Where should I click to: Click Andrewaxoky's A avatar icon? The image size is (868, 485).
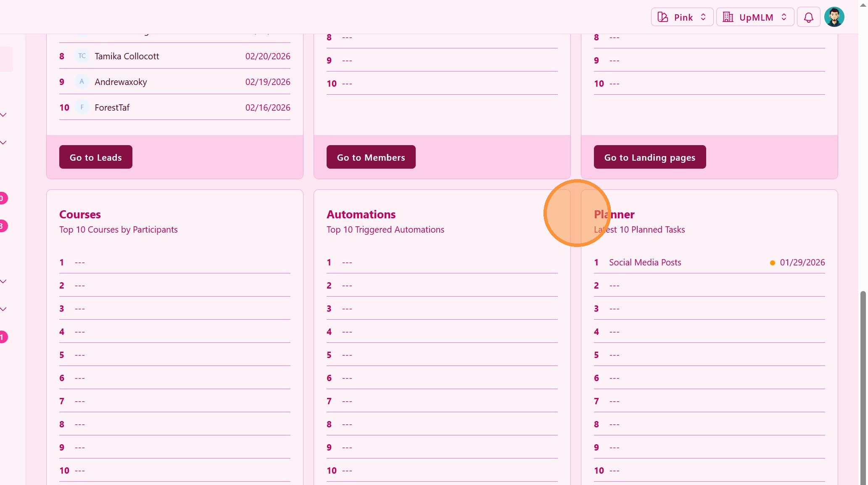click(82, 82)
